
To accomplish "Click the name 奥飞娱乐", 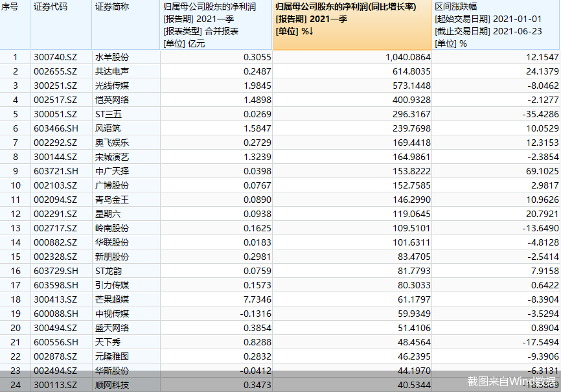I will point(112,143).
